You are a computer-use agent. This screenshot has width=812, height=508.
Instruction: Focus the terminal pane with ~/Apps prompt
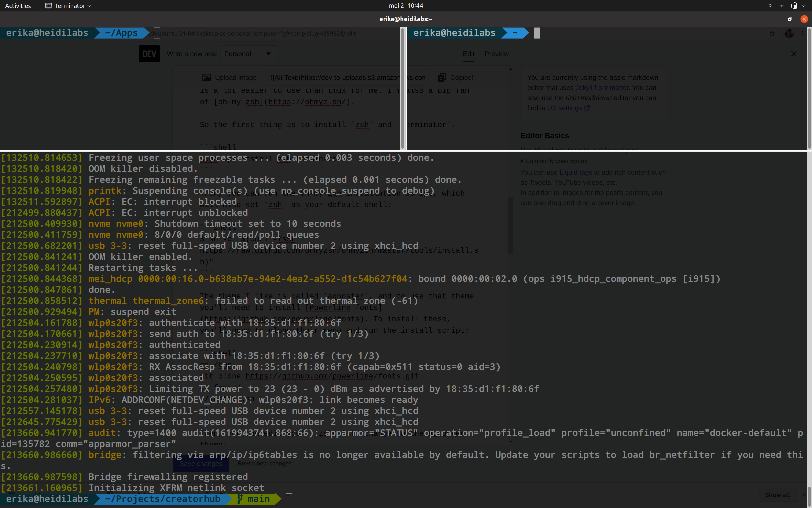click(x=200, y=88)
